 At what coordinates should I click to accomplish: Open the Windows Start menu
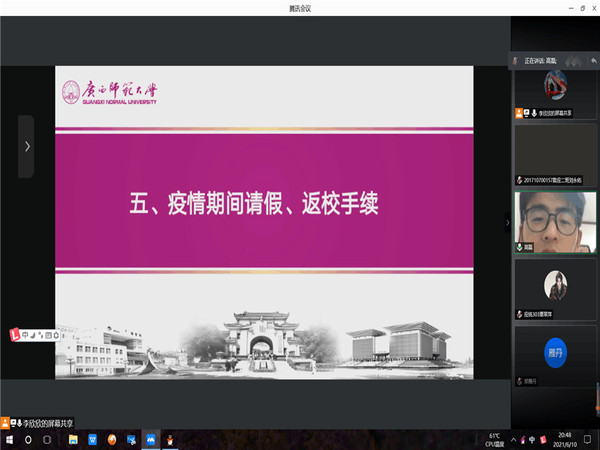click(9, 440)
